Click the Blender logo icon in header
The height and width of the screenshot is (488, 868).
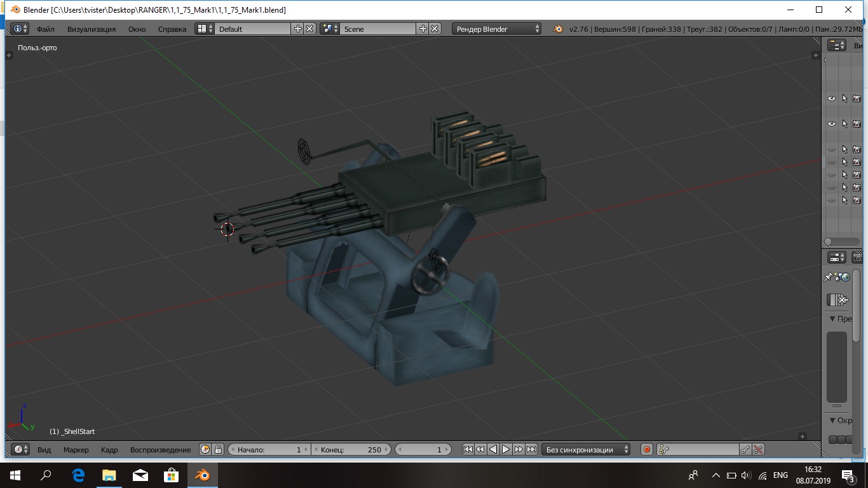pos(558,29)
